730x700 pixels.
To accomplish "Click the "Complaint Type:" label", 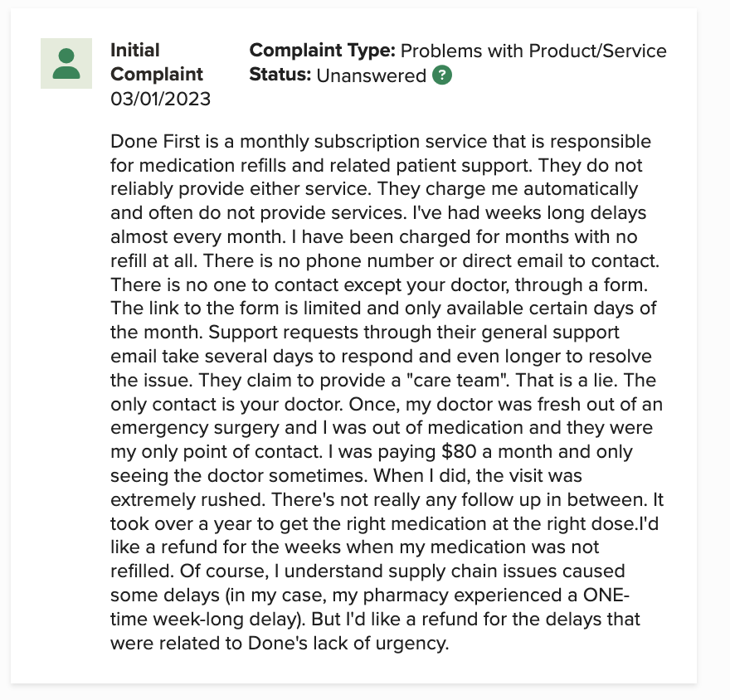I will click(x=322, y=51).
